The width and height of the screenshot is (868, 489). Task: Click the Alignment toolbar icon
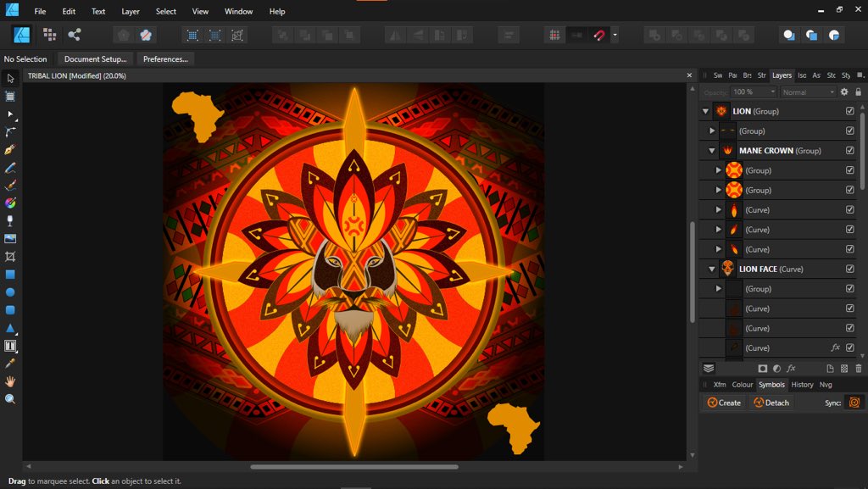[x=509, y=36]
